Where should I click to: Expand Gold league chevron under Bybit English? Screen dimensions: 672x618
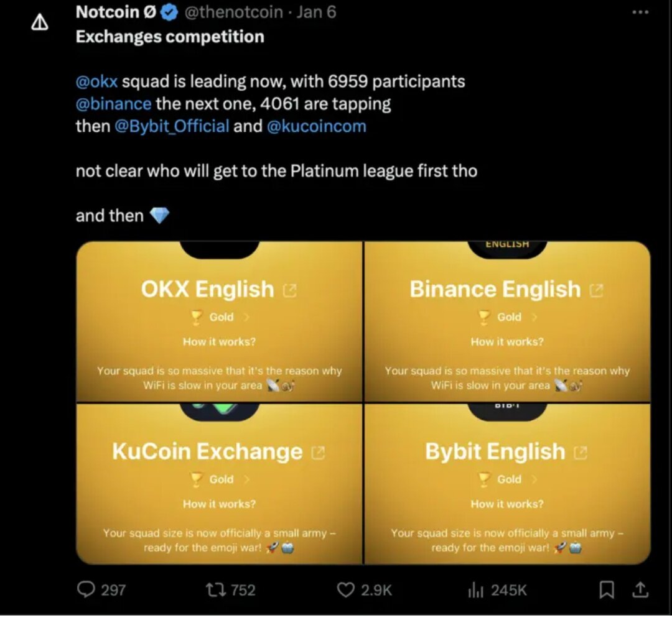coord(533,479)
